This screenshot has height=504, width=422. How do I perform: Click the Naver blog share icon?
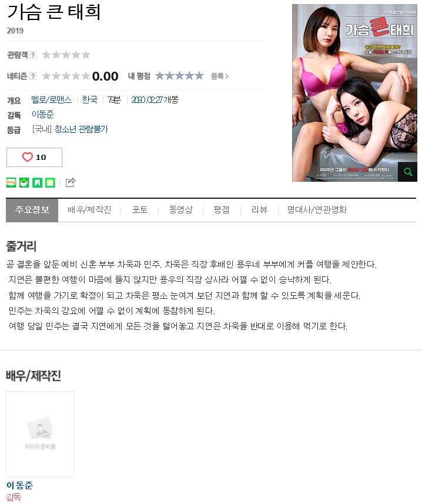pyautogui.click(x=11, y=182)
